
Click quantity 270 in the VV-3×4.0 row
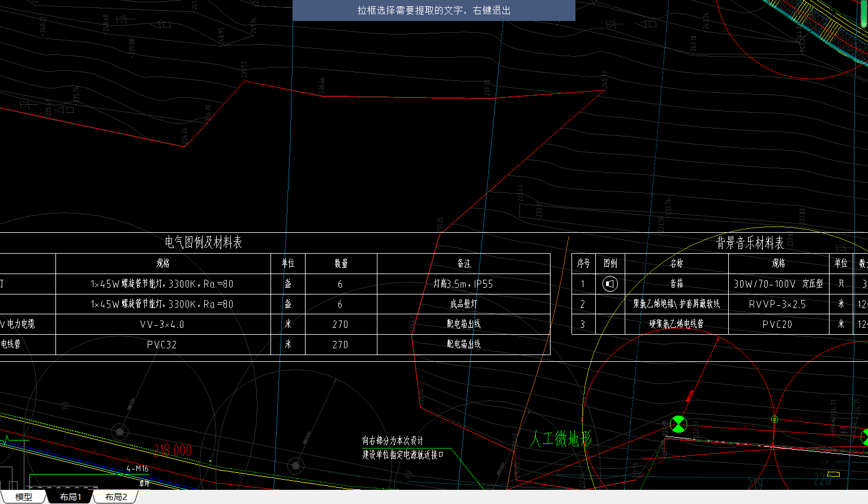click(340, 324)
